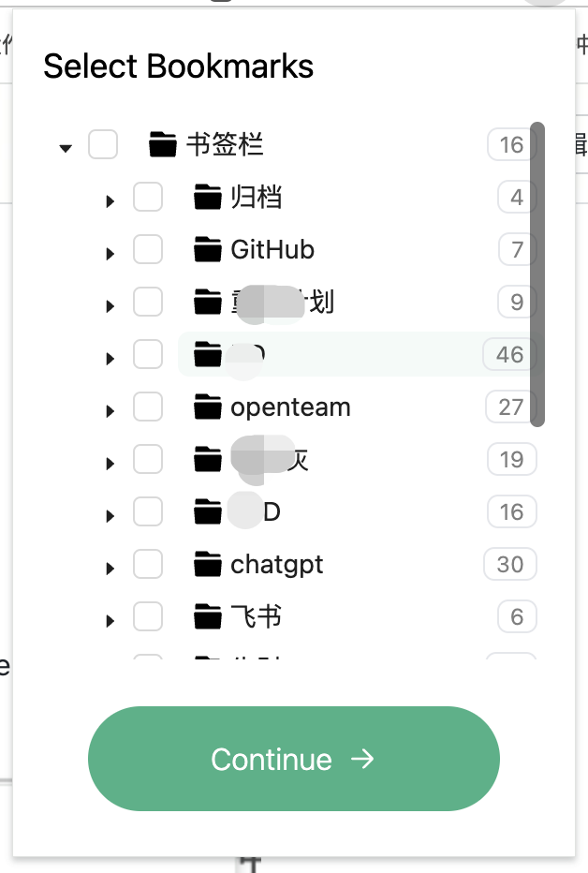
Task: Enable the GitHub folder checkbox
Action: tap(148, 250)
